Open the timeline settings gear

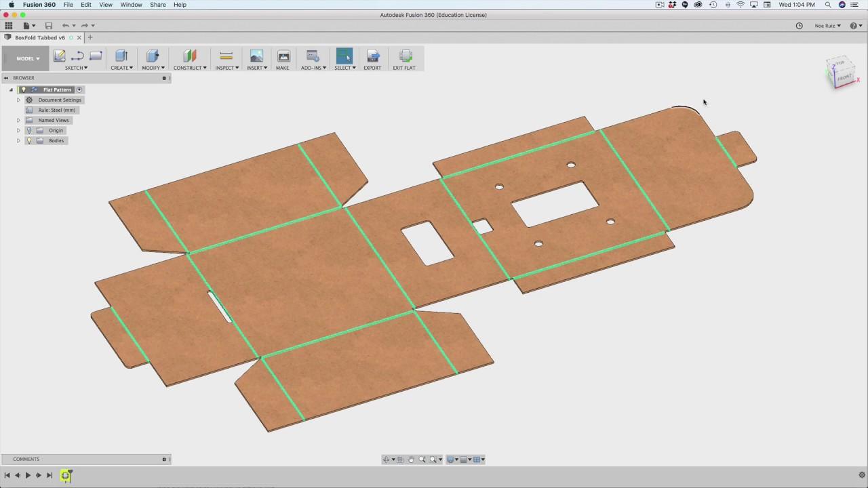pos(862,476)
